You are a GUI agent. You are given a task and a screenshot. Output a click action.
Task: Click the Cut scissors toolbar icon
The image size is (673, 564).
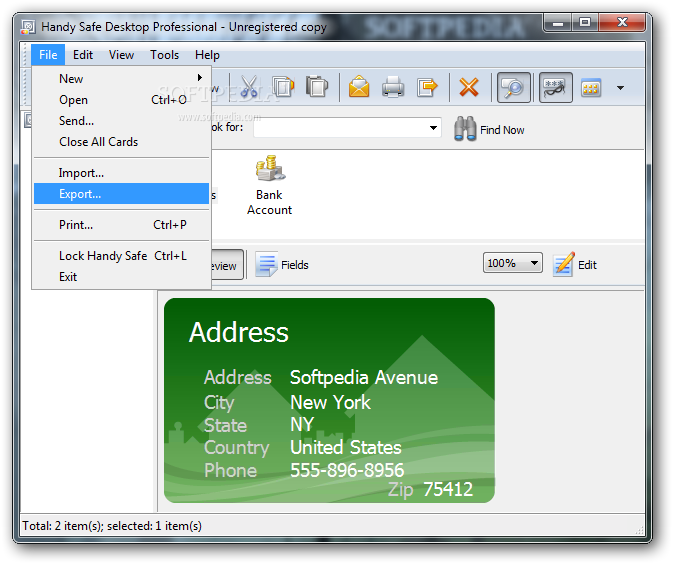click(x=249, y=87)
